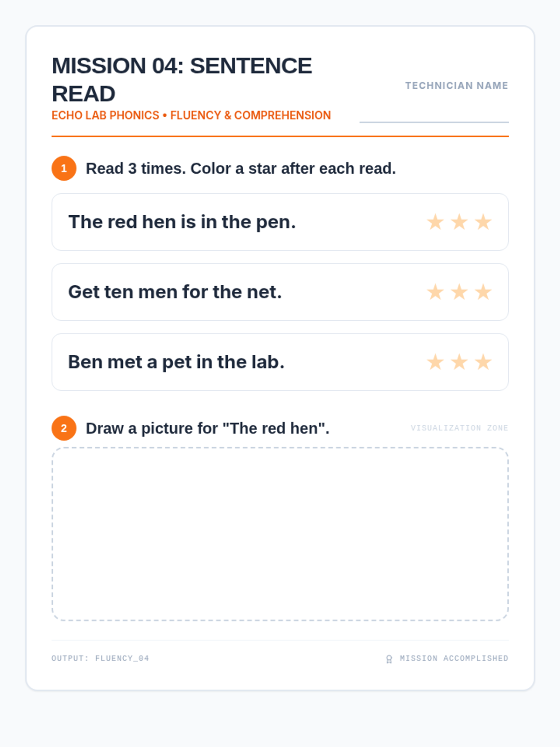Image resolution: width=560 pixels, height=747 pixels.
Task: Color the first star beside 'Get ten men'
Action: tap(435, 292)
